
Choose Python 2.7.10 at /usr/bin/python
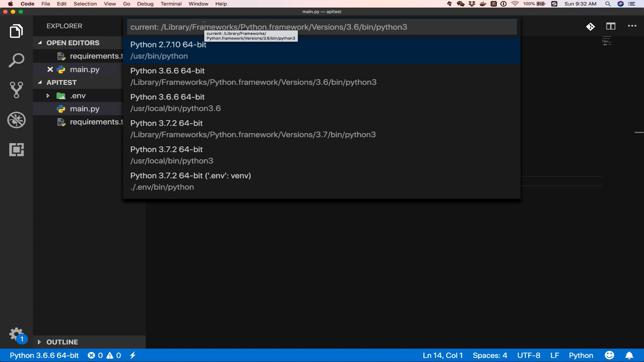point(168,50)
